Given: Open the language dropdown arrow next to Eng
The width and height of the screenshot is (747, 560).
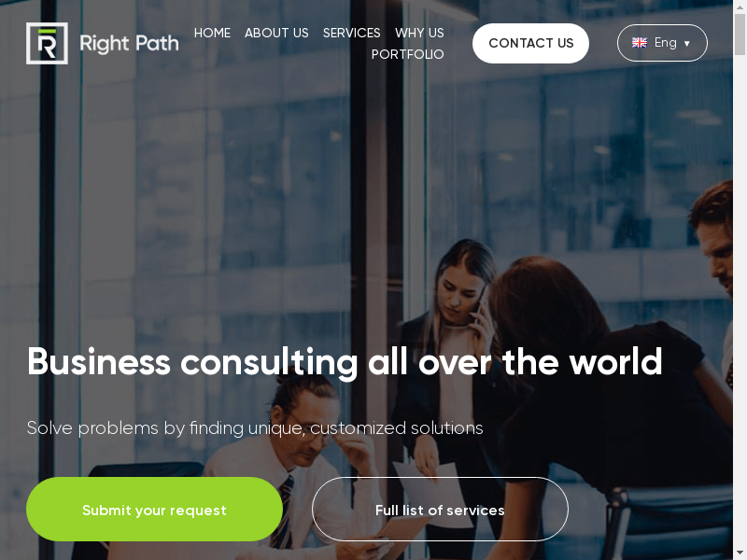Looking at the screenshot, I should [687, 43].
